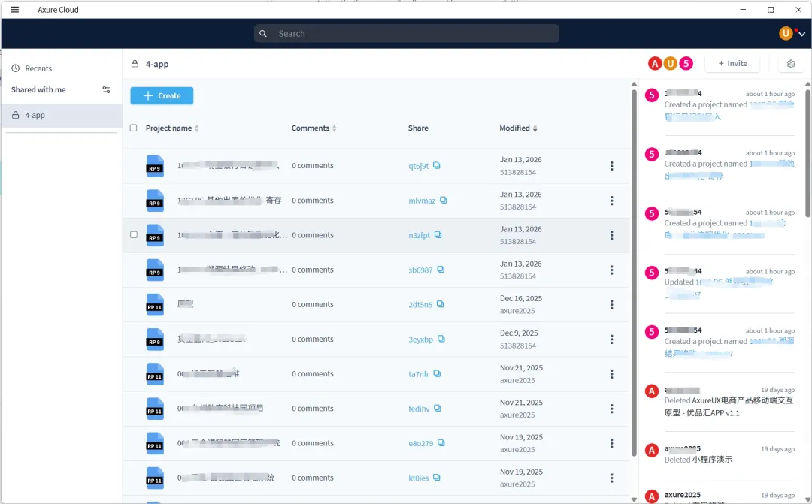Toggle the select-all projects checkbox
The image size is (812, 504).
pyautogui.click(x=134, y=128)
